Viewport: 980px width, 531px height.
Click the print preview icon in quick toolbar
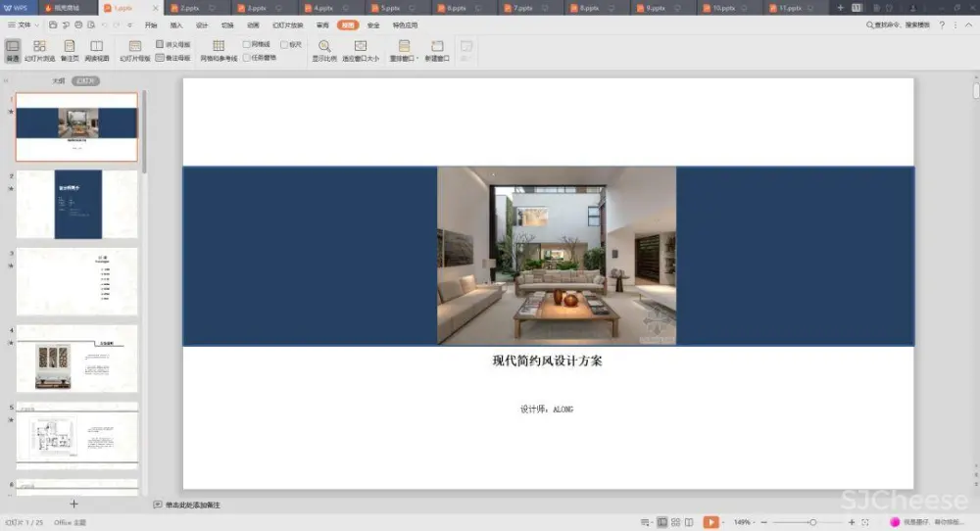pos(91,25)
